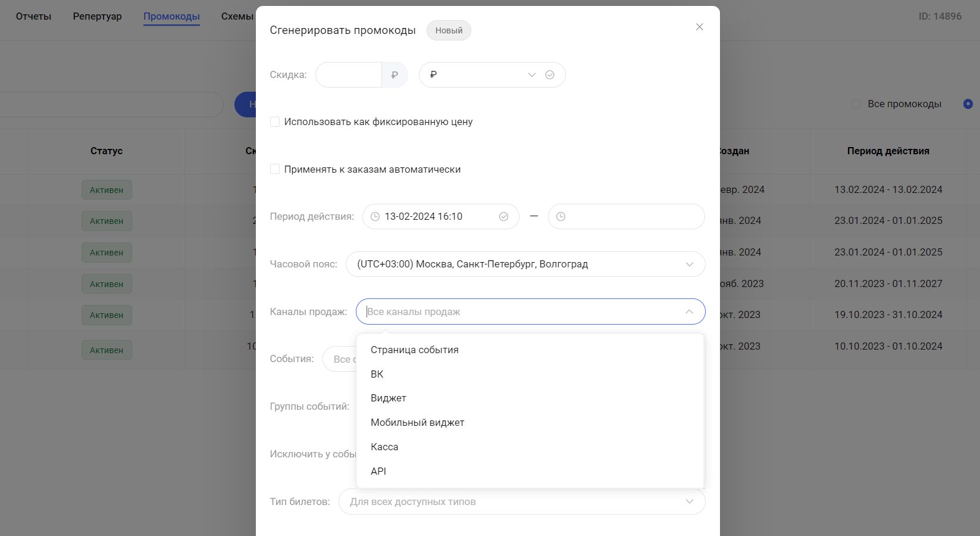Choose 'Страница события' sales channel

point(530,350)
